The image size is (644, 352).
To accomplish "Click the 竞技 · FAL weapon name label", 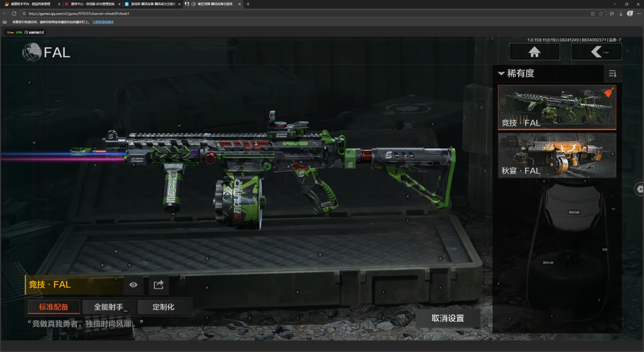I will click(x=50, y=285).
